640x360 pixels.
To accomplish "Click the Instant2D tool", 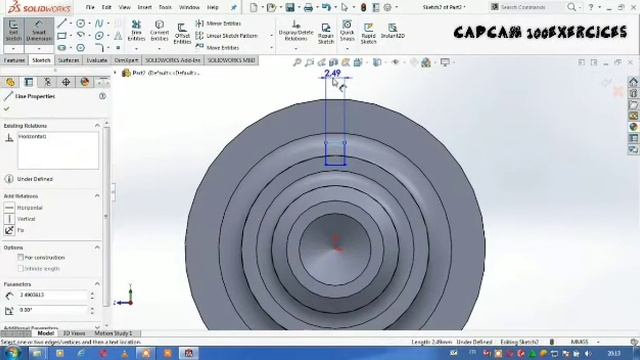I will click(393, 31).
